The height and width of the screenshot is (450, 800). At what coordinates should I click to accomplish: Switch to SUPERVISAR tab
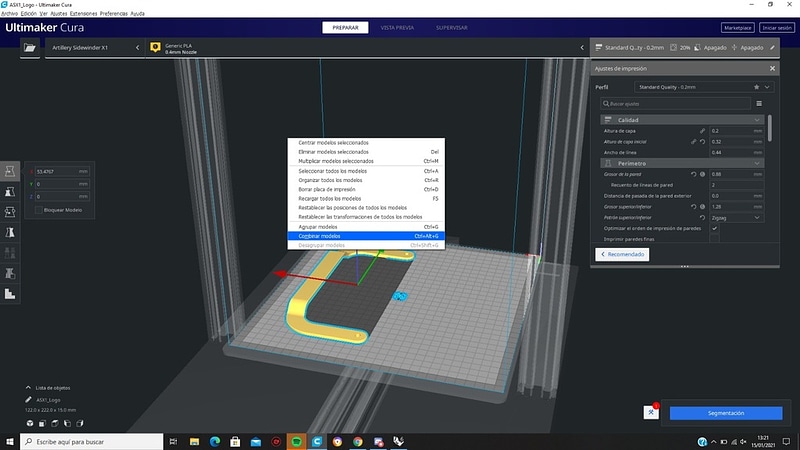point(452,28)
